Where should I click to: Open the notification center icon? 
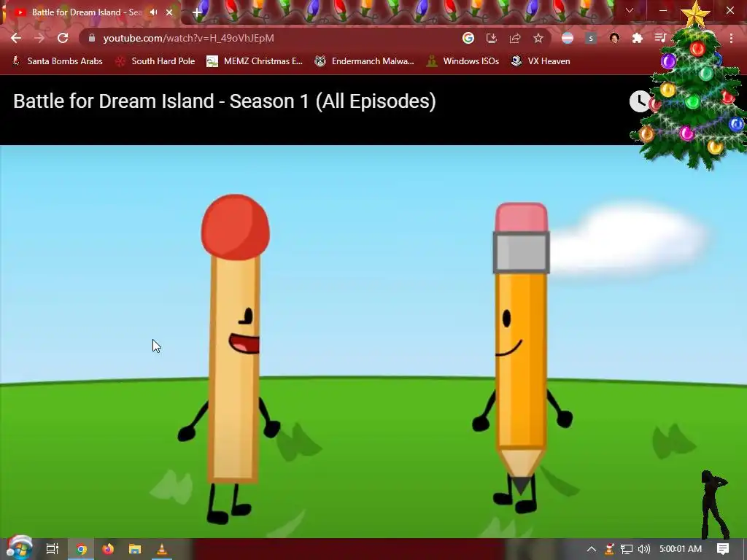point(723,549)
